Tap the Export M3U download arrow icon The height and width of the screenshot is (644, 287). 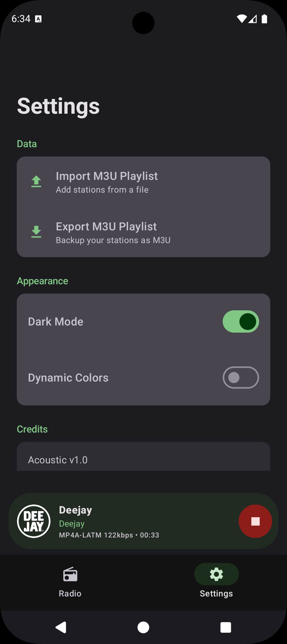(36, 232)
